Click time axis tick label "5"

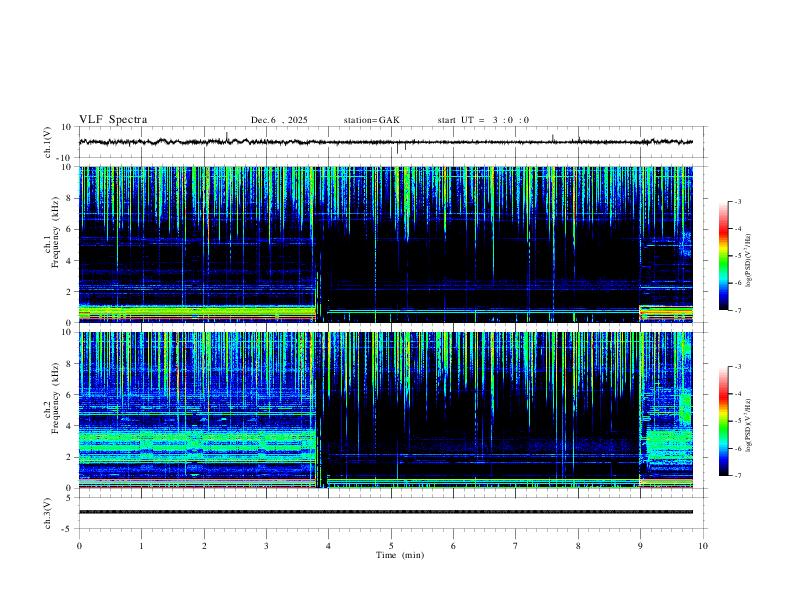click(x=391, y=546)
